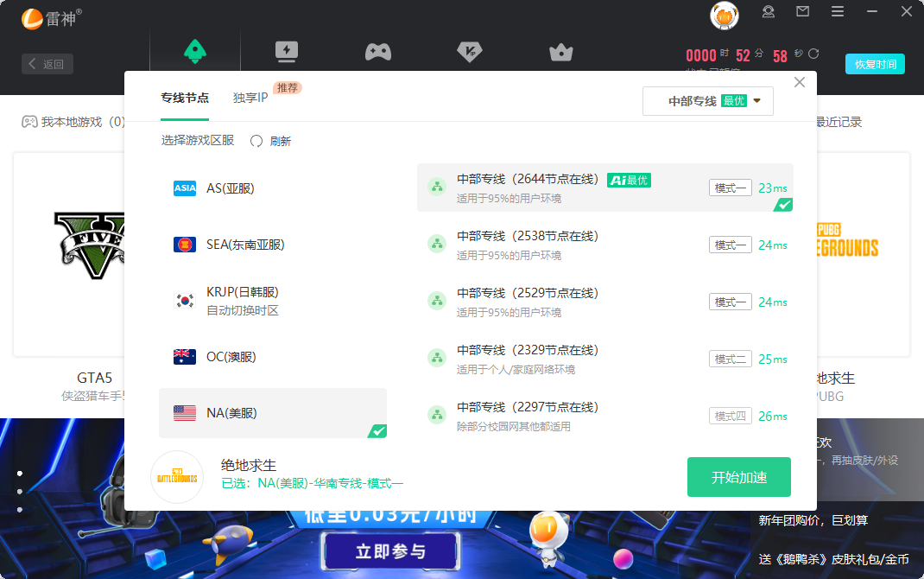The width and height of the screenshot is (924, 579).
Task: Select the 2297节点在线 node
Action: 605,416
